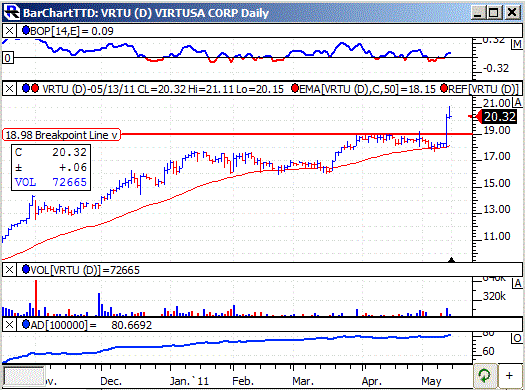The image size is (525, 390).
Task: Click the red EMA 50 indicator dot
Action: tap(295, 88)
